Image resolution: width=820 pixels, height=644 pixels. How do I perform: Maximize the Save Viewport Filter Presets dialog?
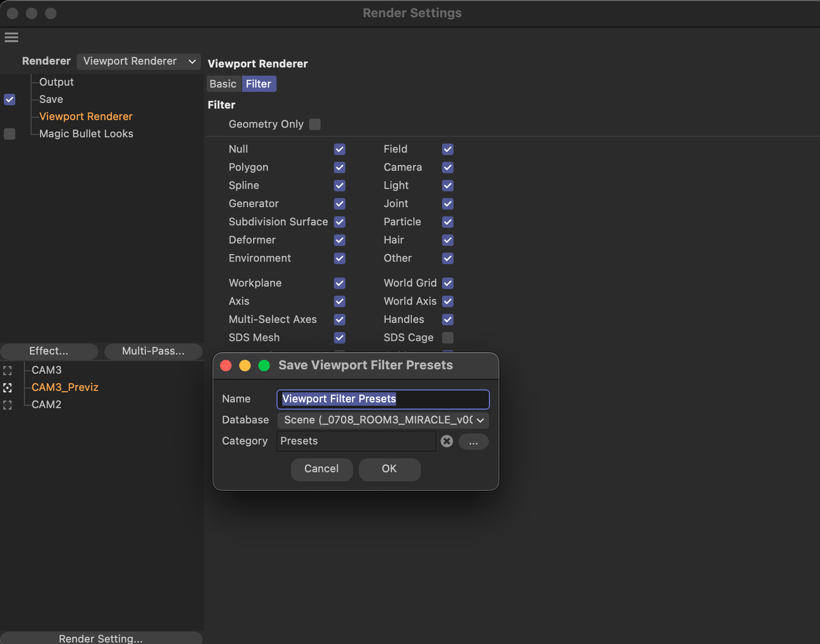click(264, 366)
